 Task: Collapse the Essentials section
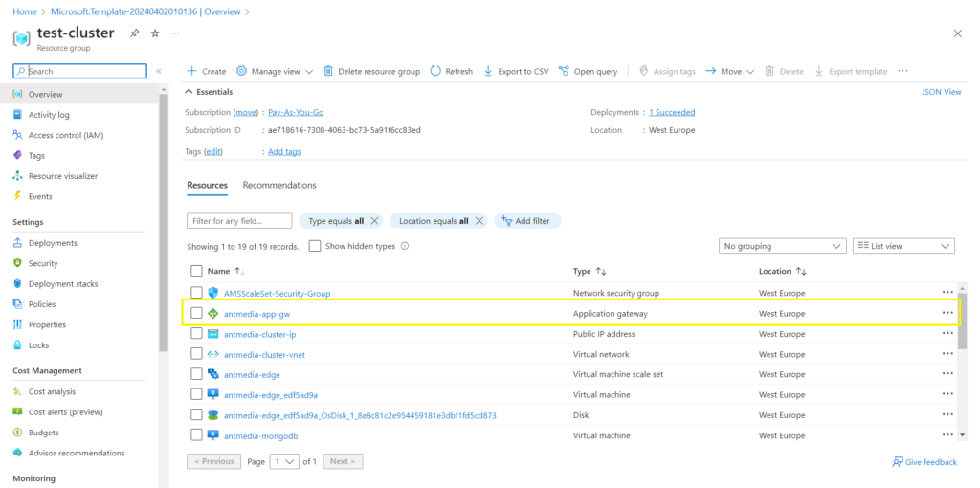pyautogui.click(x=210, y=92)
